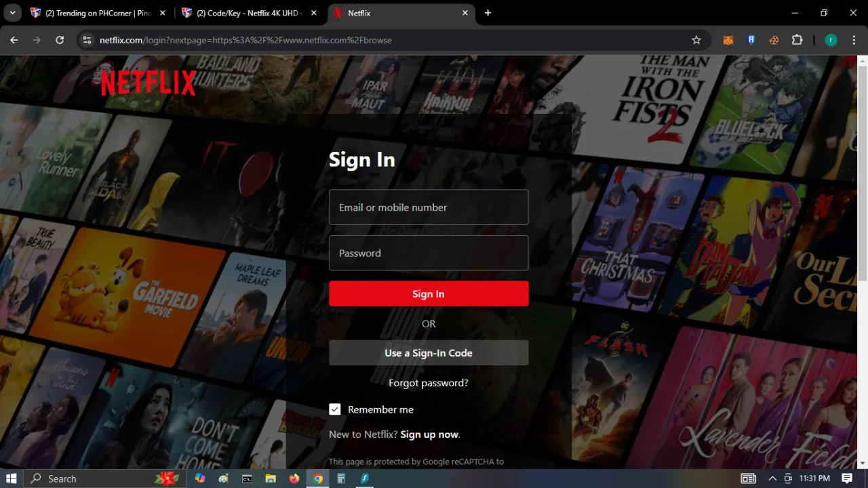Click the Meet Now camera tray icon

coord(788,479)
